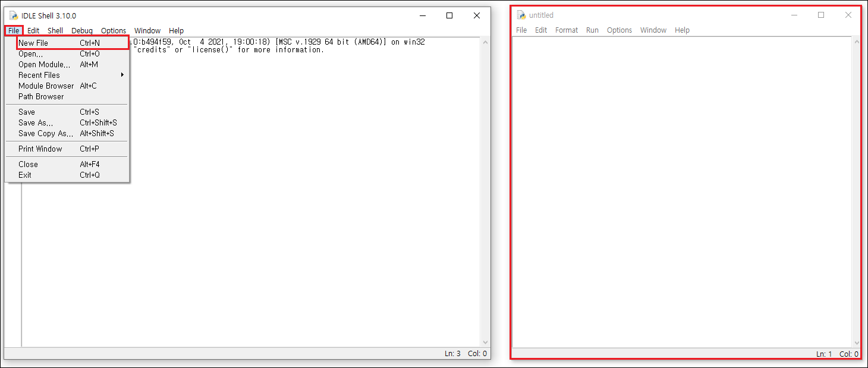The width and height of the screenshot is (868, 368).
Task: Expand the Recent Files submenu
Action: click(x=67, y=75)
